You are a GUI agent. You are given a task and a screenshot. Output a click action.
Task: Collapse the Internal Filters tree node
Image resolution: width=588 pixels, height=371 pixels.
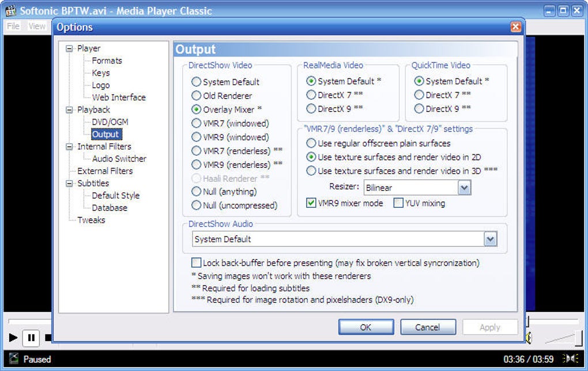pyautogui.click(x=69, y=147)
